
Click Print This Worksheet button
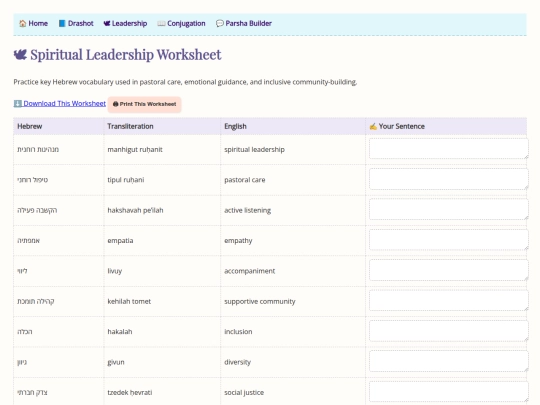pyautogui.click(x=145, y=104)
